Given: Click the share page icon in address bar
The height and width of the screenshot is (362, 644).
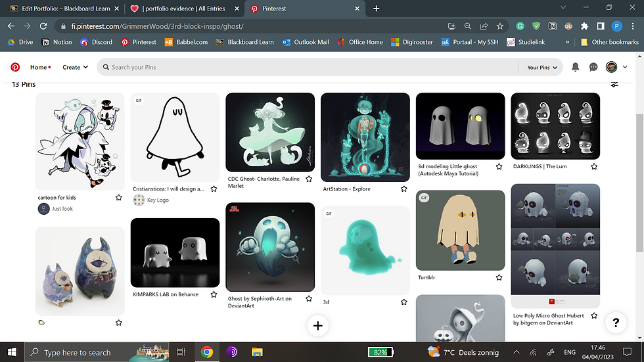Looking at the screenshot, I should tap(484, 26).
